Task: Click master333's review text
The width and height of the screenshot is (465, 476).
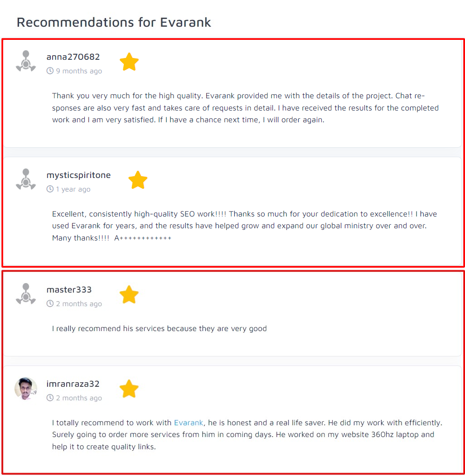Action: (x=159, y=328)
